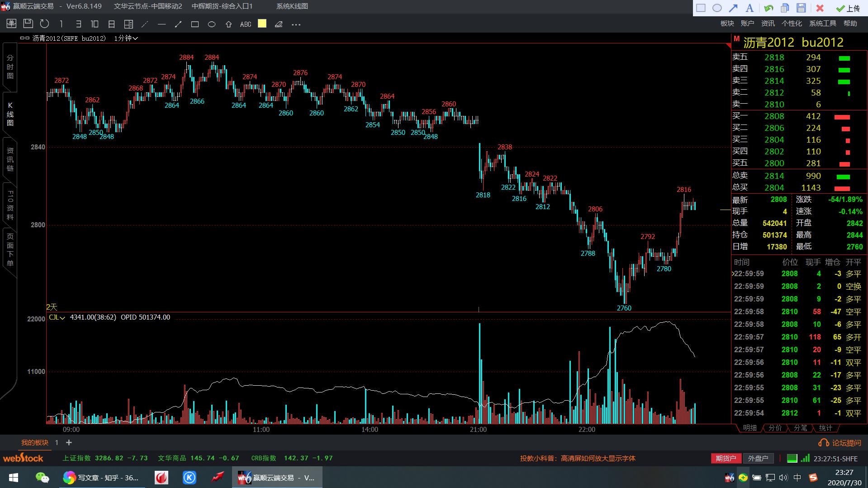868x488 pixels.
Task: Open the 系统工具 menu
Action: click(822, 23)
